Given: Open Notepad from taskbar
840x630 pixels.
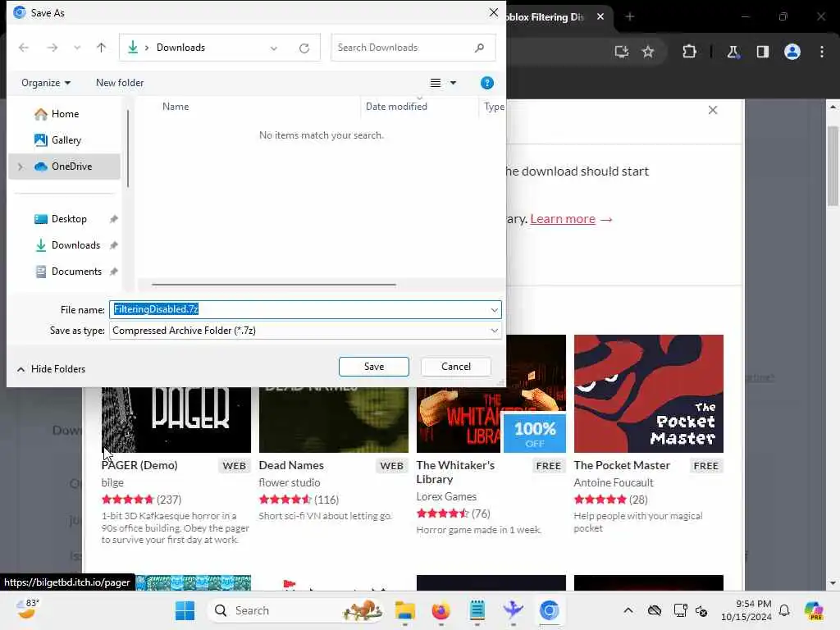Looking at the screenshot, I should pyautogui.click(x=477, y=610).
